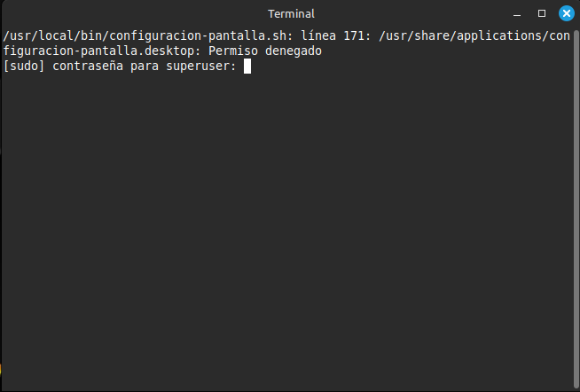Click the Terminal title text
The height and width of the screenshot is (392, 580).
291,14
